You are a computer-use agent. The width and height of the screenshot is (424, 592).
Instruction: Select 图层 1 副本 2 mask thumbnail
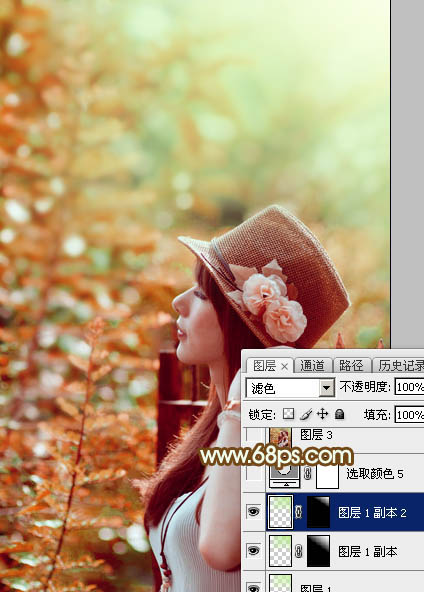pyautogui.click(x=319, y=512)
